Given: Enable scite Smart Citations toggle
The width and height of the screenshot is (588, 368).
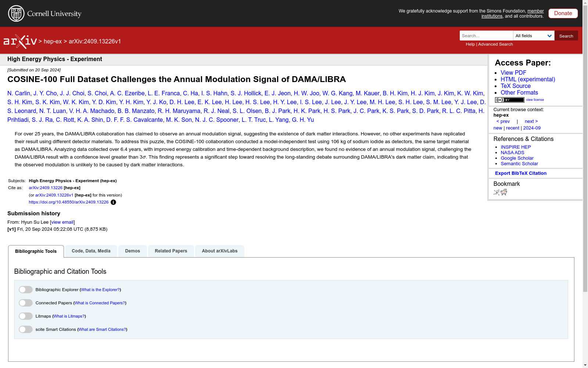Looking at the screenshot, I should (26, 329).
